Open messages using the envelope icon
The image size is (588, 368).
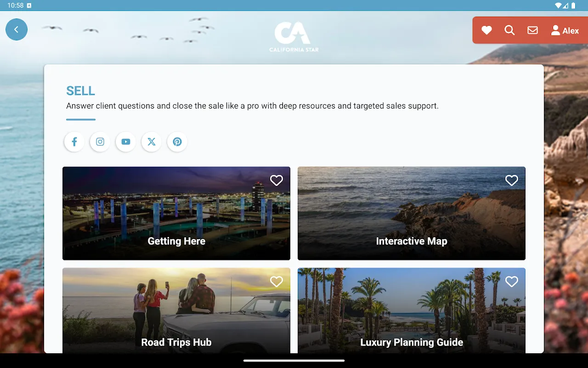532,30
